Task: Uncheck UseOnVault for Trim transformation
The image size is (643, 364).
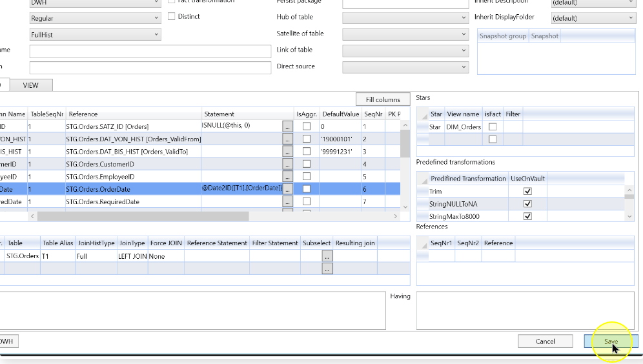Action: [x=527, y=192]
